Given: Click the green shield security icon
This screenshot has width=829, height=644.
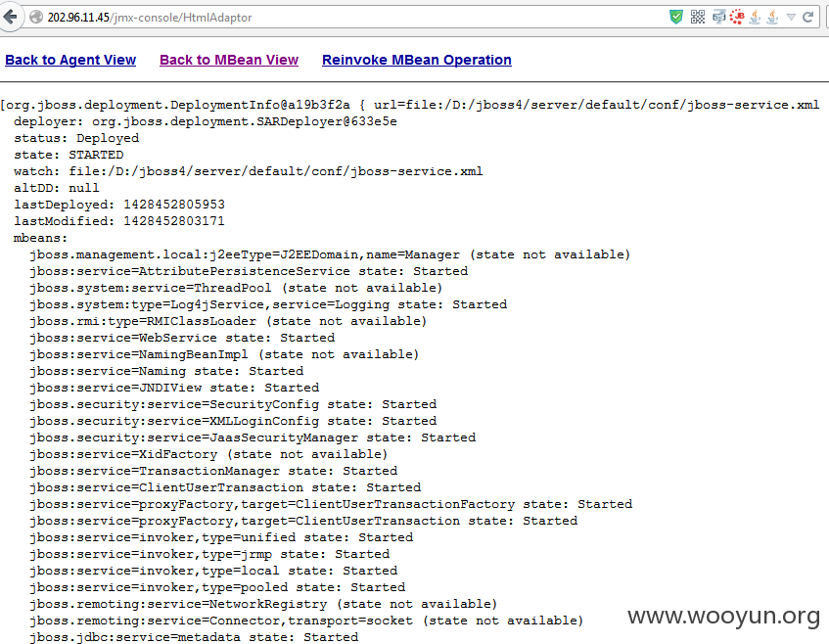Looking at the screenshot, I should coord(675,17).
